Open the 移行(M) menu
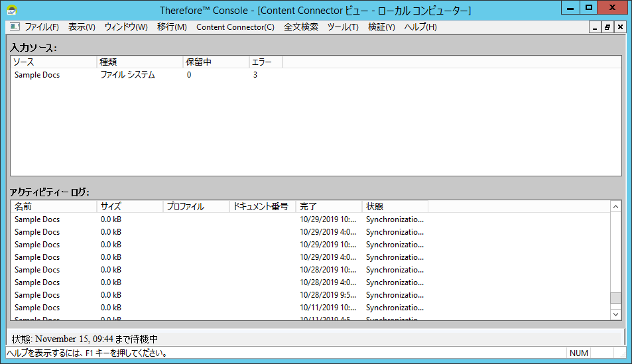 point(172,27)
